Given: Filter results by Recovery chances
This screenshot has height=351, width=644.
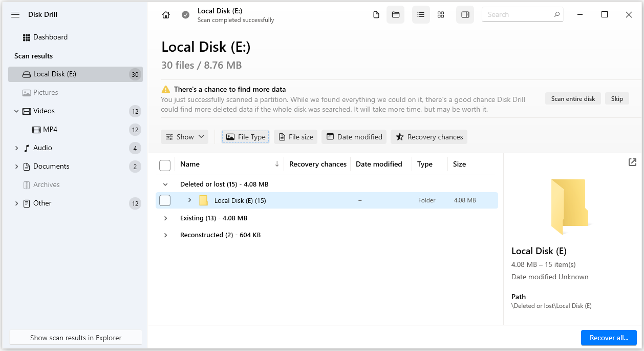Looking at the screenshot, I should click(429, 137).
